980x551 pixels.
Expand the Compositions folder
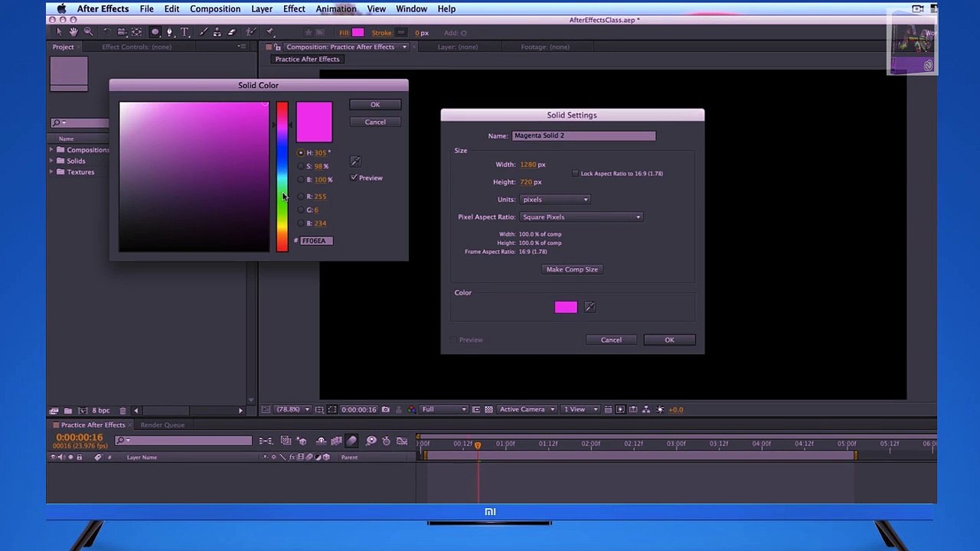click(51, 150)
